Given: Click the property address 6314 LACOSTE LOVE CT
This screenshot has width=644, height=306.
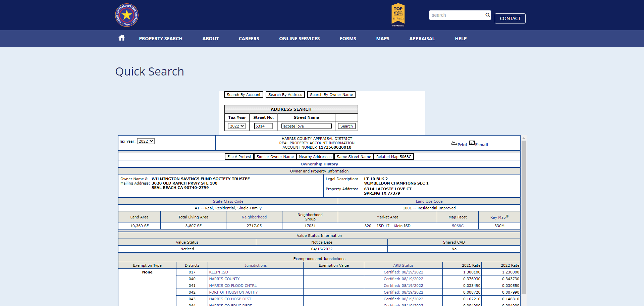Looking at the screenshot, I should (x=388, y=189).
